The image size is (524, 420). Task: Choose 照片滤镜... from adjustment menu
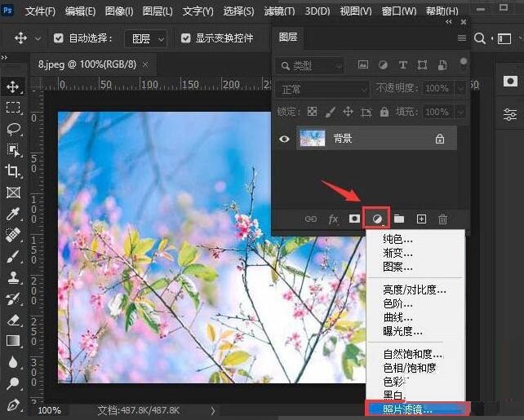point(415,409)
